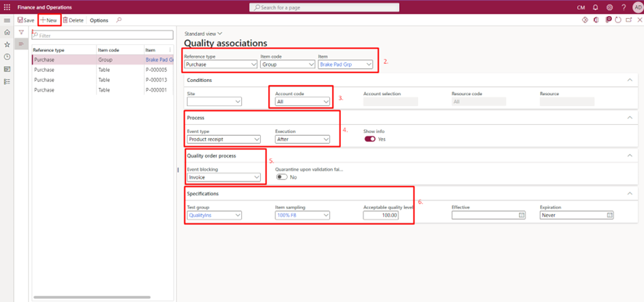Collapse the Process section

coord(630,118)
